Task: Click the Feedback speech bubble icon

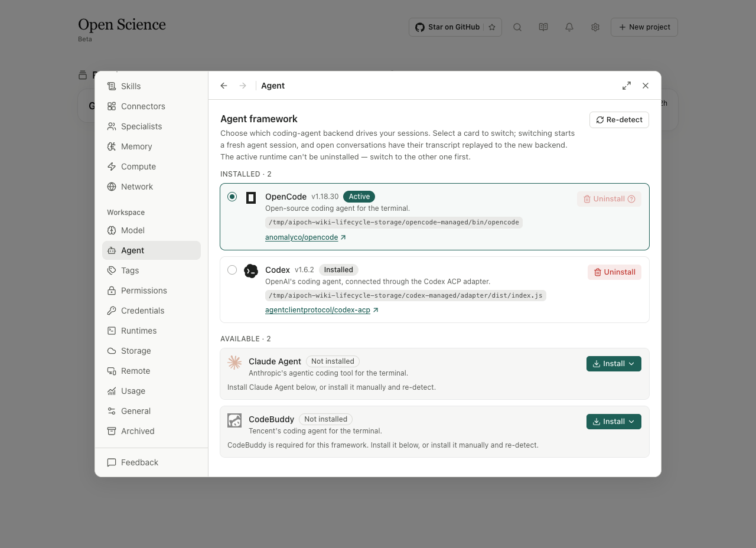Action: [x=112, y=462]
